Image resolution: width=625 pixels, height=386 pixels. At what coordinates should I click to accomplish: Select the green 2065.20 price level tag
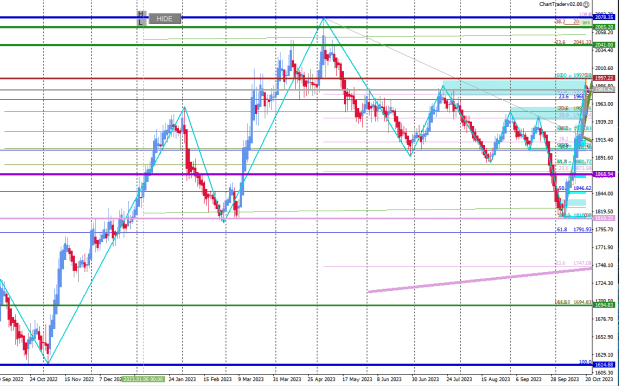point(604,27)
